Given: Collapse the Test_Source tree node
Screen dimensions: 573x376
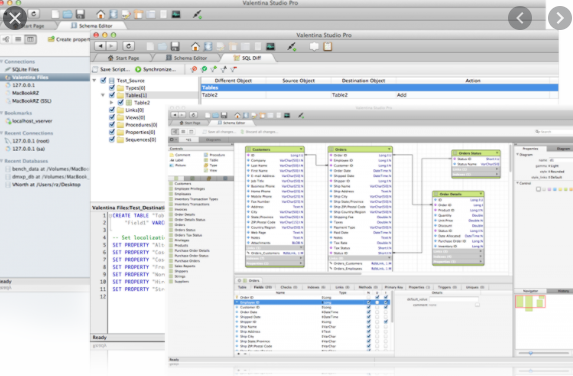Looking at the screenshot, I should 94,80.
